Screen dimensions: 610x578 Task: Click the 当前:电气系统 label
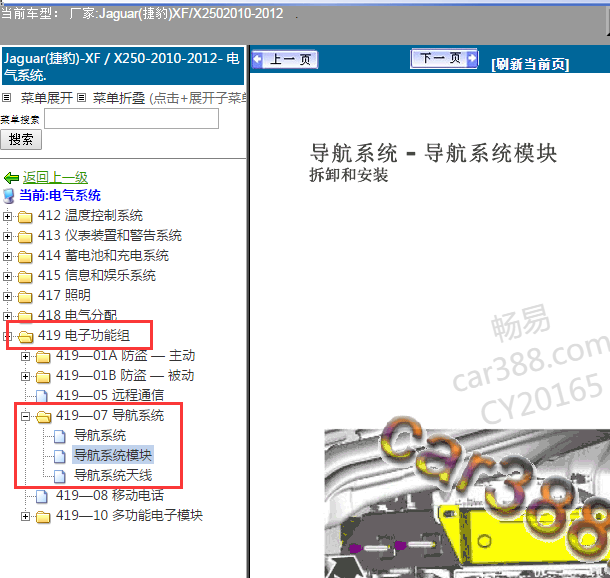(60, 195)
